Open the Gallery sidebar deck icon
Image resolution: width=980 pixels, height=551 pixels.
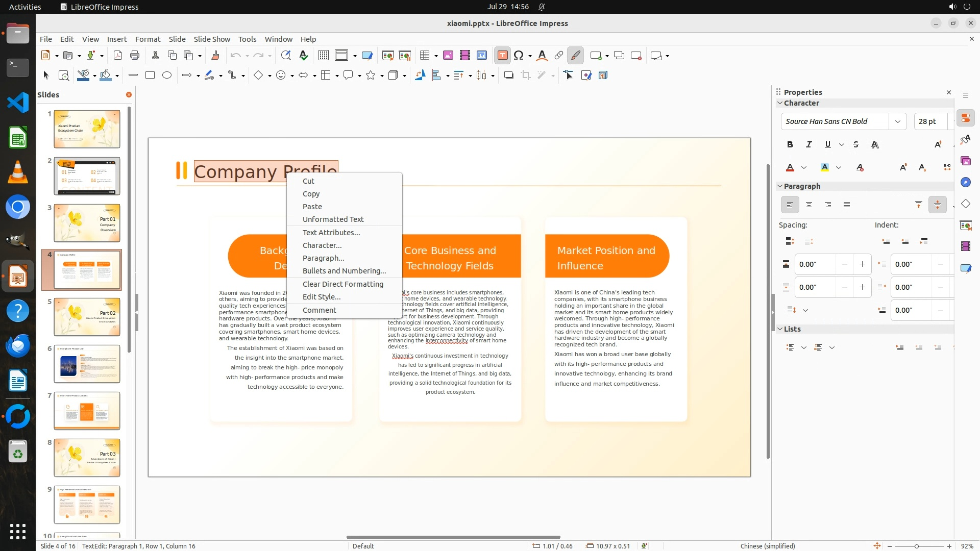965,161
